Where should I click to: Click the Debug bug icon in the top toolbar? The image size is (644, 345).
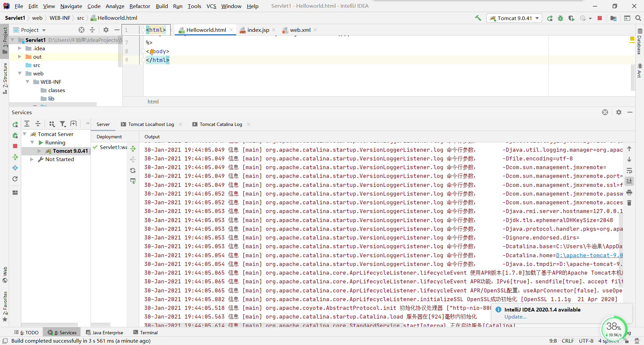click(x=560, y=18)
